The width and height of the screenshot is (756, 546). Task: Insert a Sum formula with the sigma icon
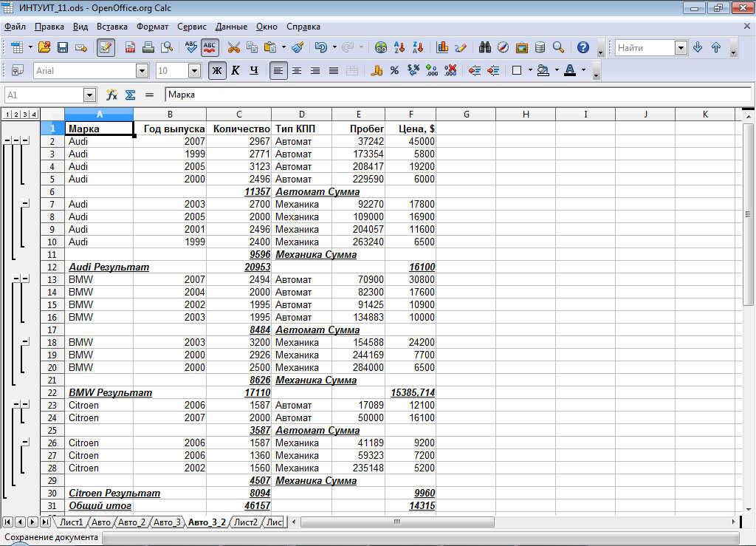pos(130,95)
